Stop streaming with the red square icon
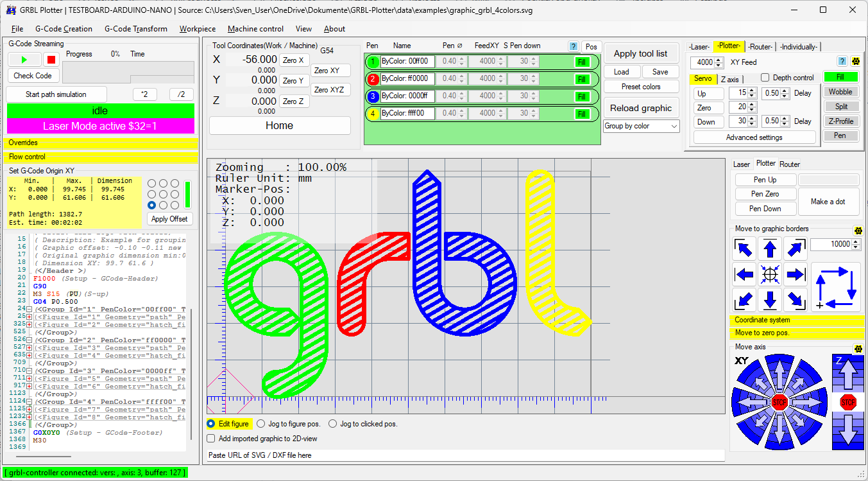The width and height of the screenshot is (868, 481). [51, 60]
